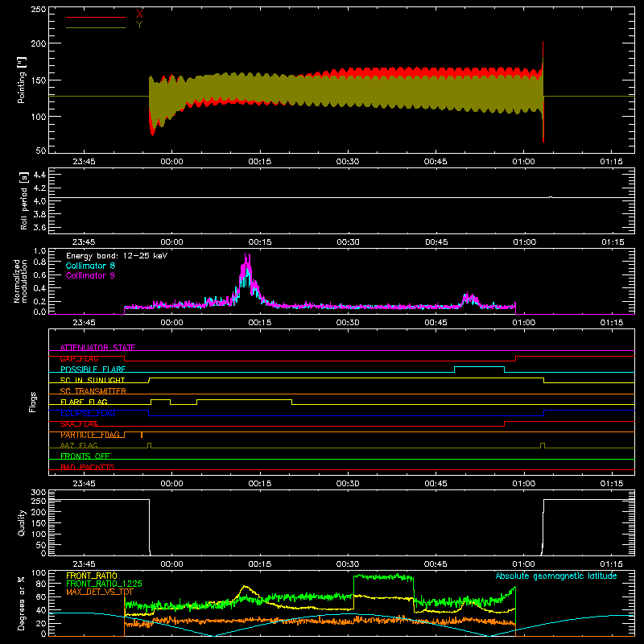Viewport: 644px width, 644px height.
Task: Click the 250 tick label on Pointing axis
Action: tap(38, 9)
